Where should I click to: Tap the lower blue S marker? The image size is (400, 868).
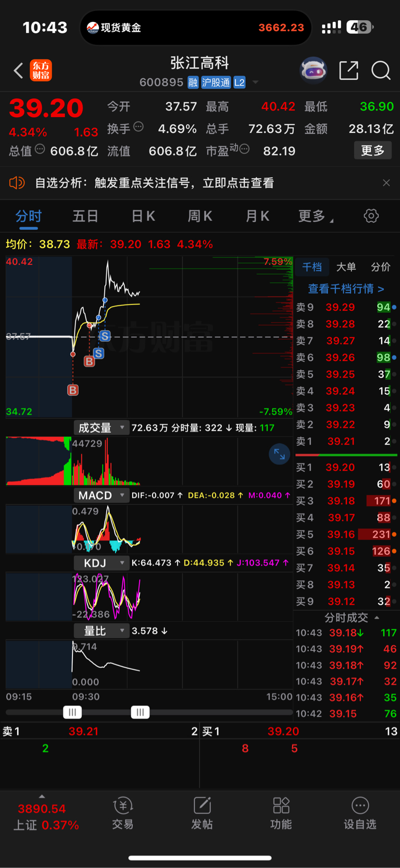tap(98, 353)
